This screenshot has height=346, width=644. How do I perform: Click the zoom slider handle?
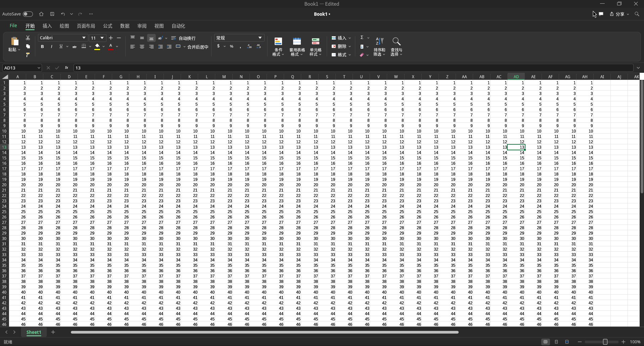[605, 342]
